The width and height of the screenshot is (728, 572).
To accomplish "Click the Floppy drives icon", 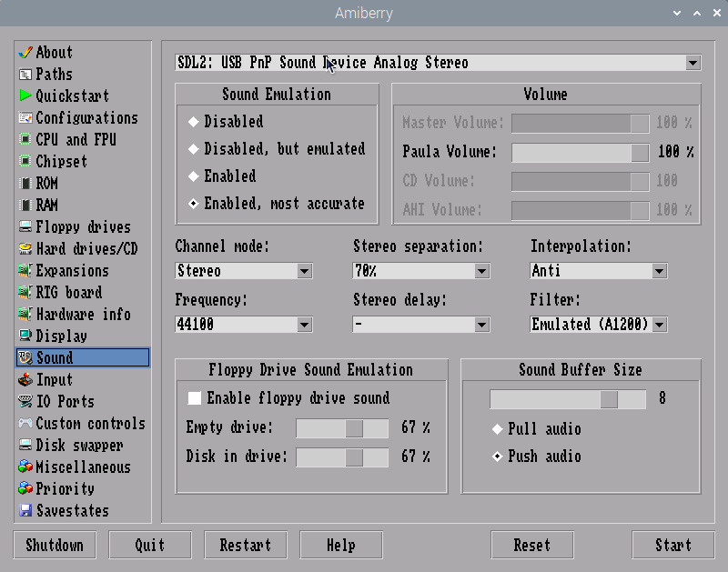I will pyautogui.click(x=25, y=226).
